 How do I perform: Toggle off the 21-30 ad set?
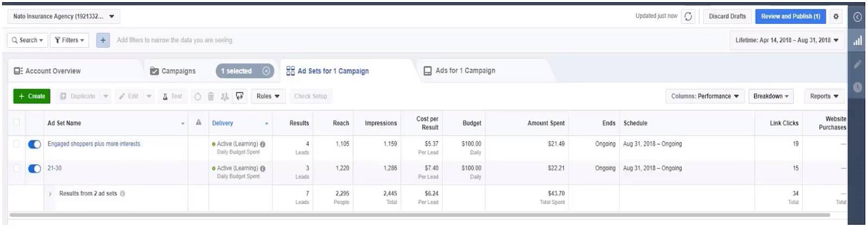34,169
